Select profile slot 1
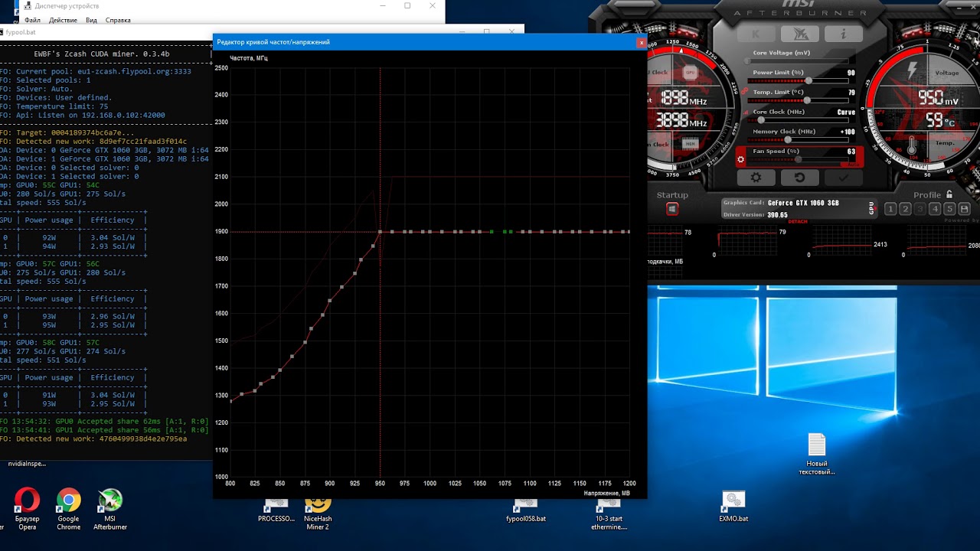980x551 pixels. point(890,209)
